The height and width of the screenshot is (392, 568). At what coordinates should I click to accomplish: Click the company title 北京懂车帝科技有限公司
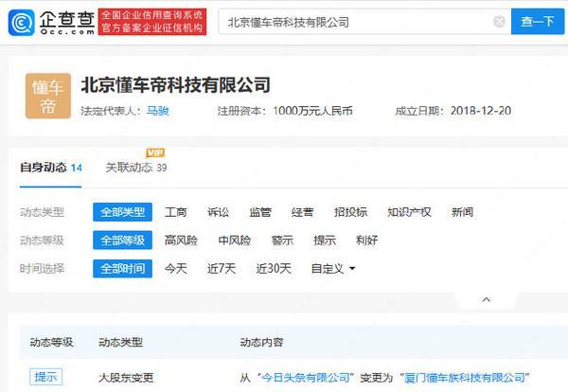tap(175, 85)
